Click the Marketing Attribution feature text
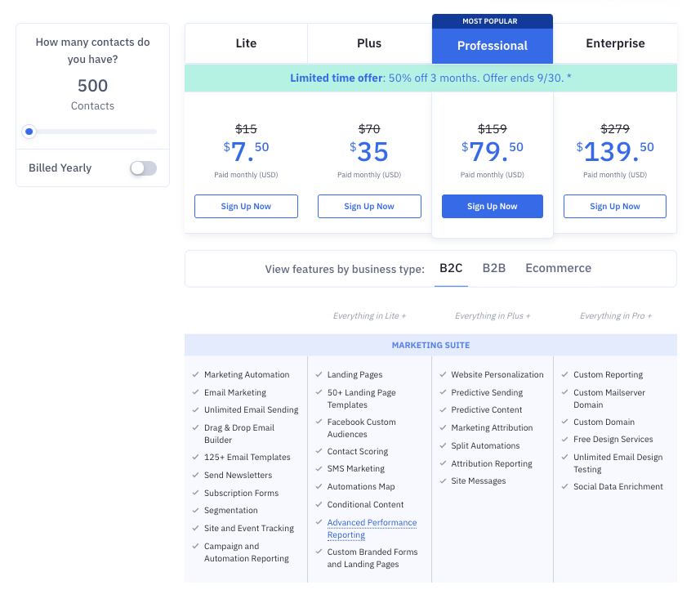Viewport: 700px width, 590px height. [x=492, y=427]
